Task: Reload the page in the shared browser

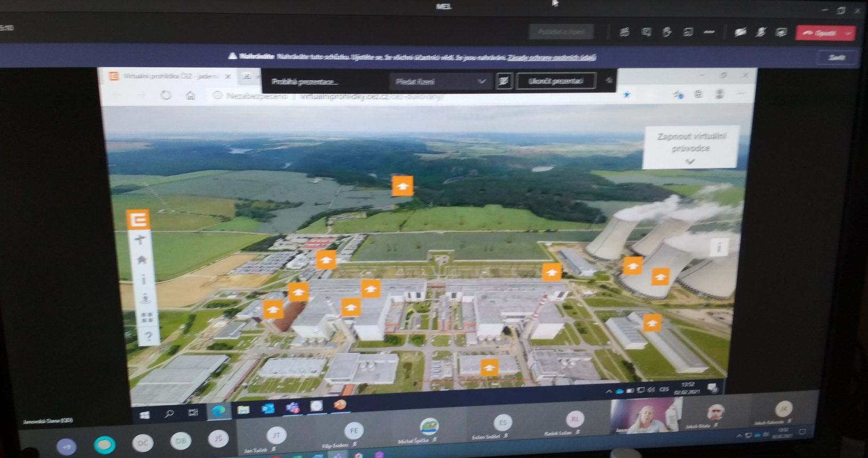Action: pyautogui.click(x=166, y=96)
